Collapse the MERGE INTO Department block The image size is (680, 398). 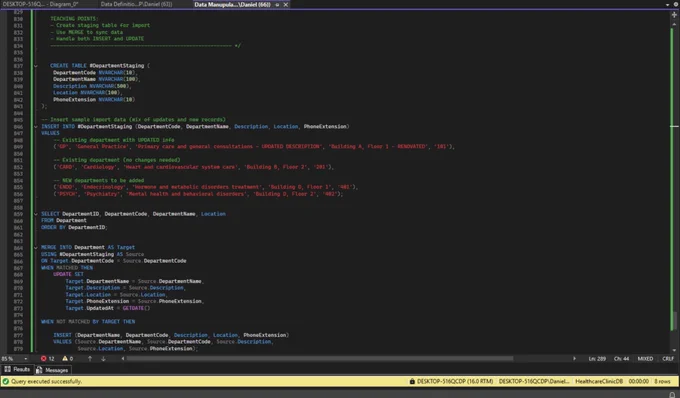(x=36, y=248)
